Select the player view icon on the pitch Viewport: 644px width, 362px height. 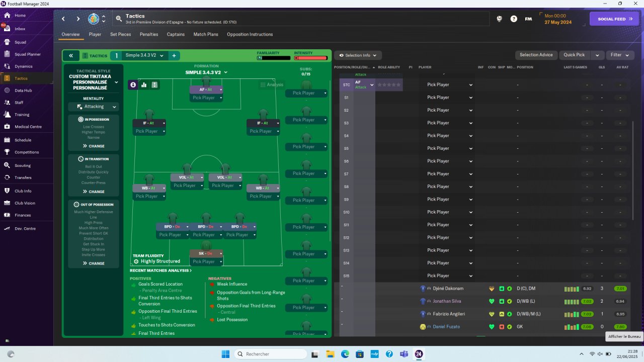click(x=133, y=85)
